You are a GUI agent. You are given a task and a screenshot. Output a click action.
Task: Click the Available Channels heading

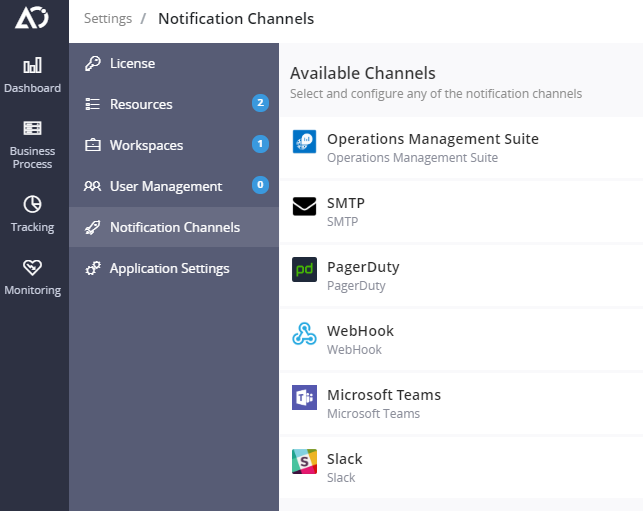pyautogui.click(x=363, y=73)
